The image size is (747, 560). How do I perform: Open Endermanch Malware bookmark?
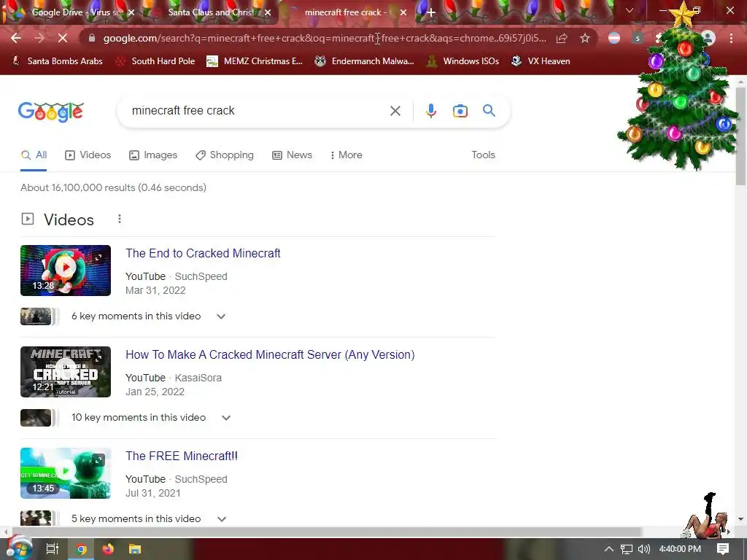[x=365, y=61]
